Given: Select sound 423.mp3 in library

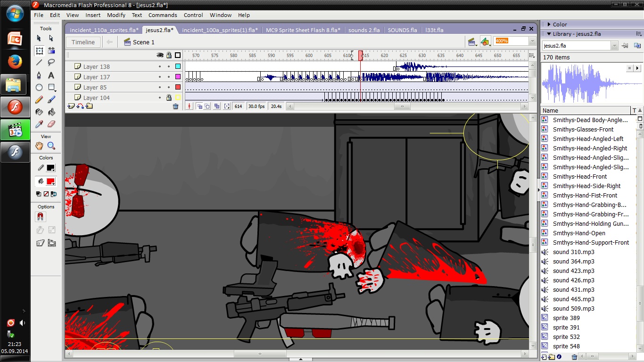Looking at the screenshot, I should (x=574, y=271).
